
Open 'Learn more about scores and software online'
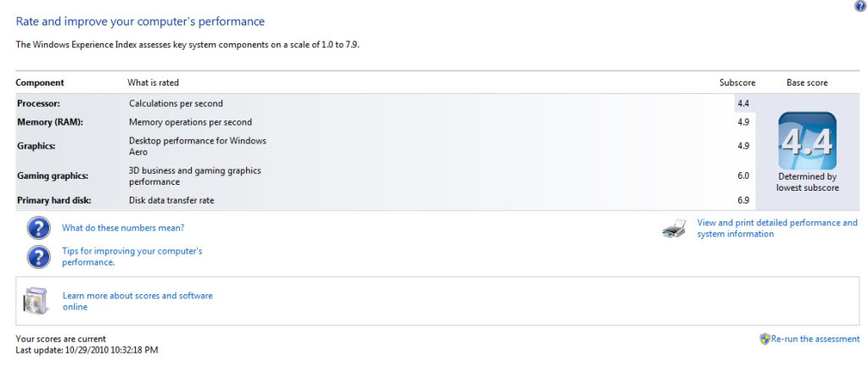[x=137, y=301]
